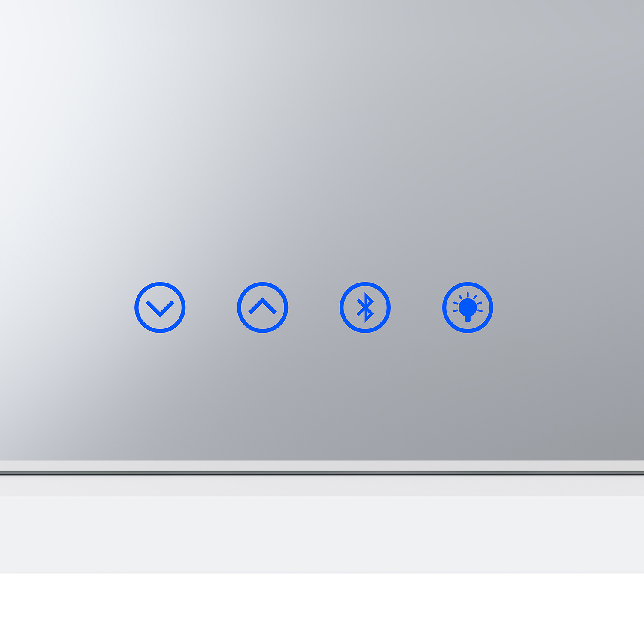The height and width of the screenshot is (644, 644).
Task: Click the circled down-arrow chevron
Action: [160, 307]
